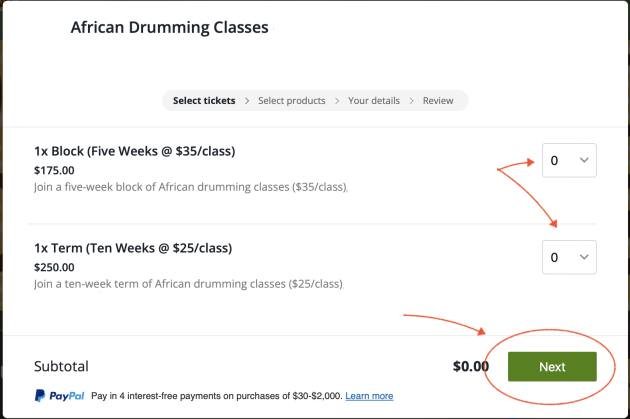This screenshot has width=630, height=419.
Task: Open the PayPal Learn more link
Action: tap(369, 396)
